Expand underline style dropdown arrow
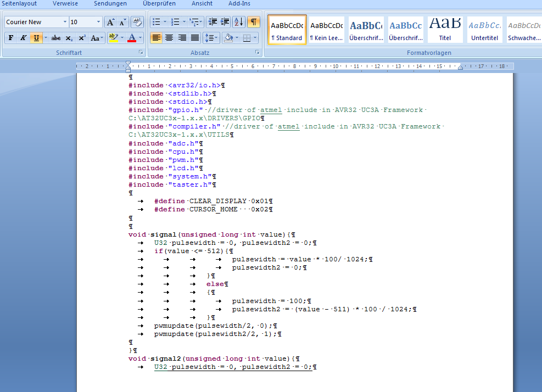The image size is (542, 392). pyautogui.click(x=46, y=38)
